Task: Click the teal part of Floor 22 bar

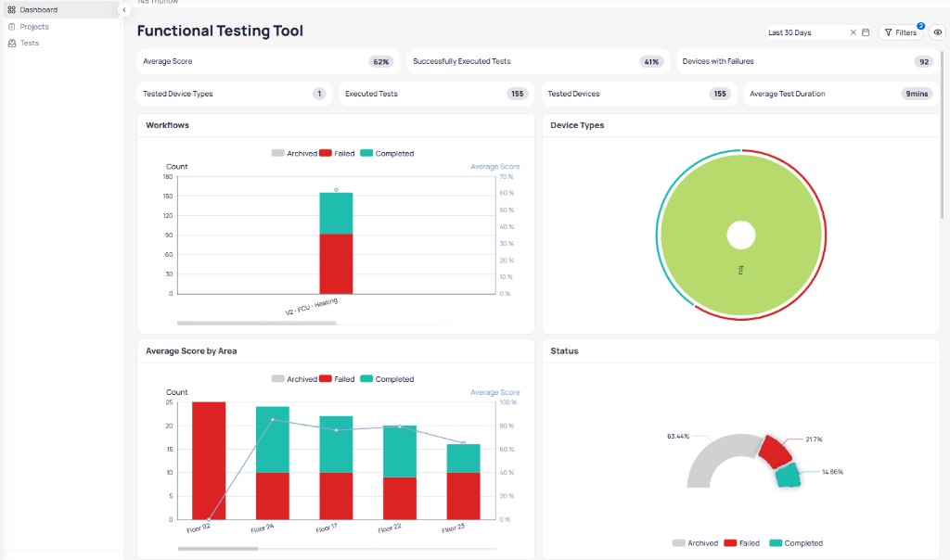Action: (400, 451)
